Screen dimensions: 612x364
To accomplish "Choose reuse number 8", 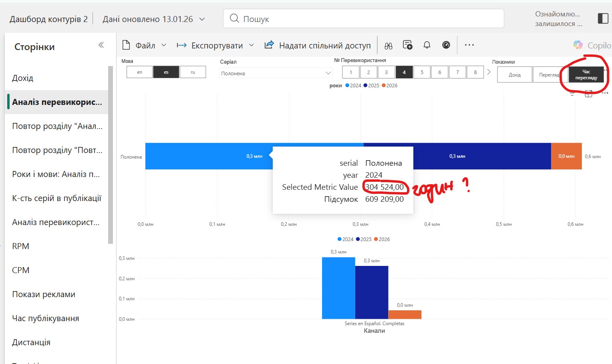I will (x=475, y=72).
